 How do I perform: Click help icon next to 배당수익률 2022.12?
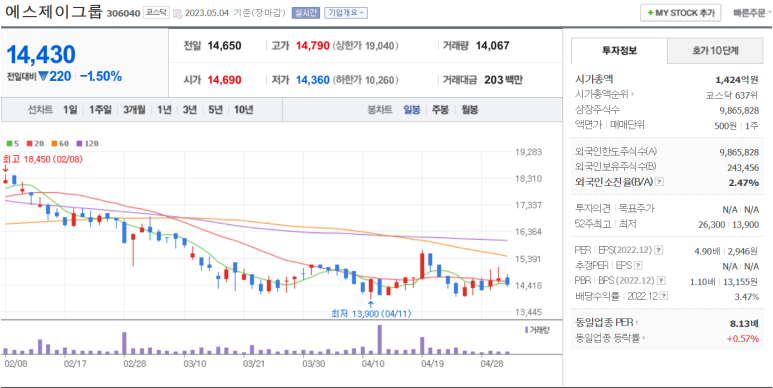[665, 296]
